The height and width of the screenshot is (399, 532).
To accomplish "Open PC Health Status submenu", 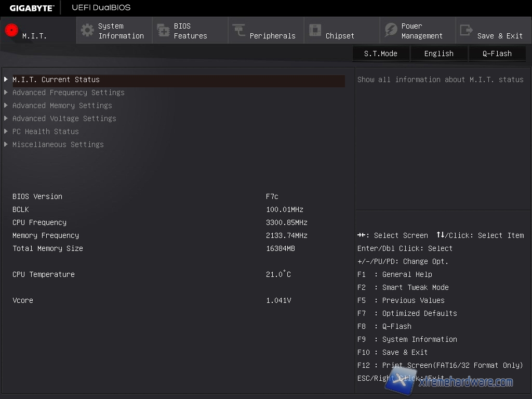I will pyautogui.click(x=45, y=131).
